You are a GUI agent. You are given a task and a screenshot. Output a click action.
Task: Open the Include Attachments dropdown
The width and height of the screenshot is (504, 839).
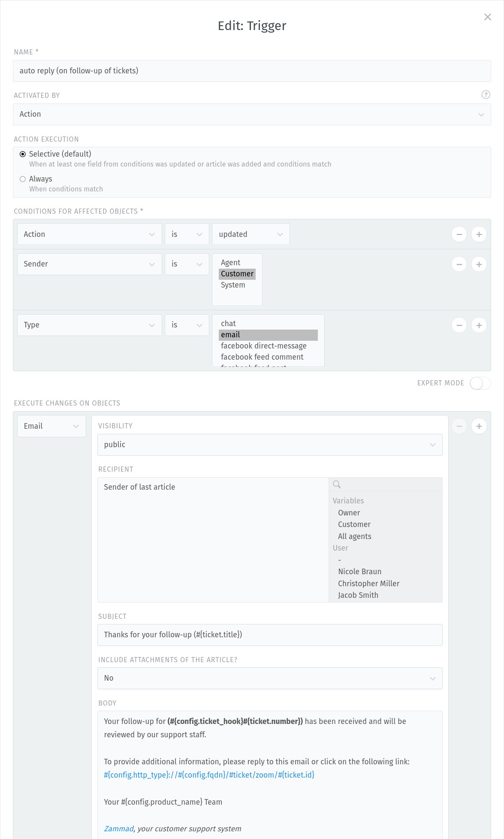coord(270,678)
